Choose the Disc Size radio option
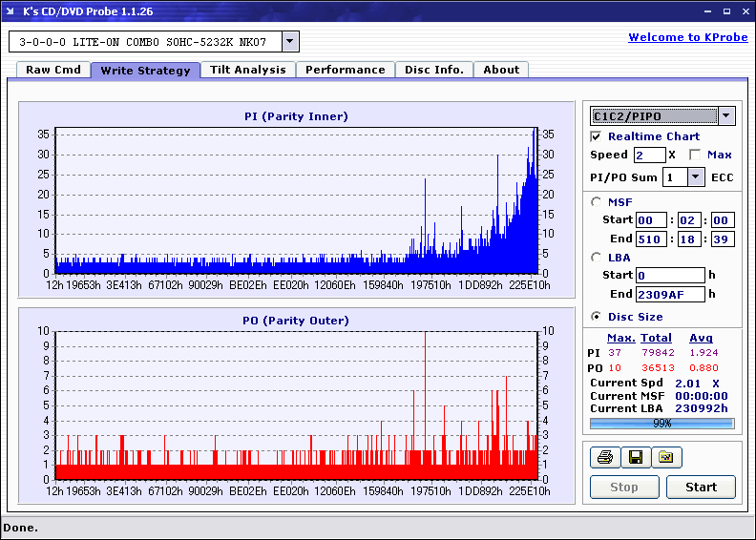The image size is (756, 540). [597, 317]
